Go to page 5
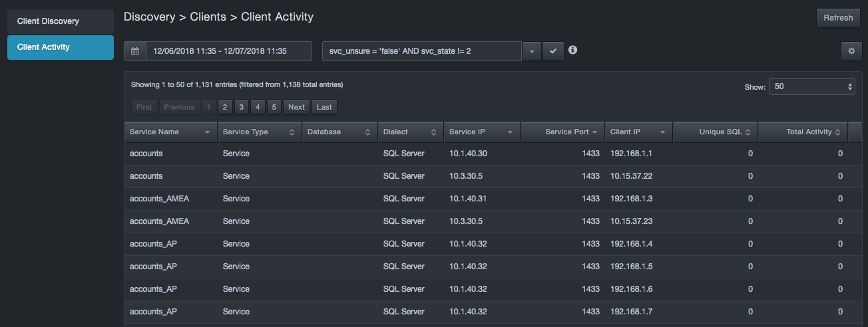 pyautogui.click(x=274, y=107)
